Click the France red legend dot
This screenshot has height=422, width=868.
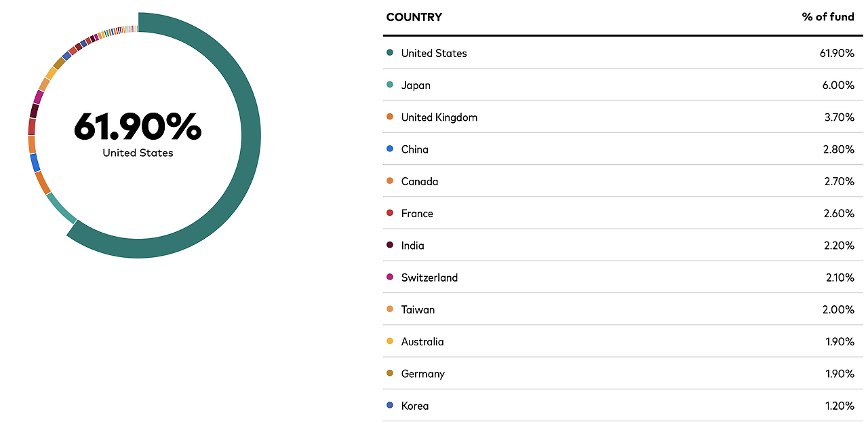(390, 213)
